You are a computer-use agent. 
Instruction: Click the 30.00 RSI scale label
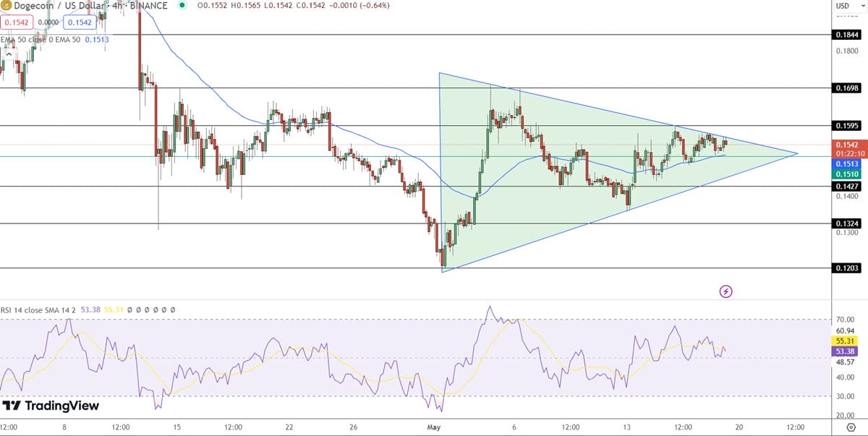tap(845, 396)
